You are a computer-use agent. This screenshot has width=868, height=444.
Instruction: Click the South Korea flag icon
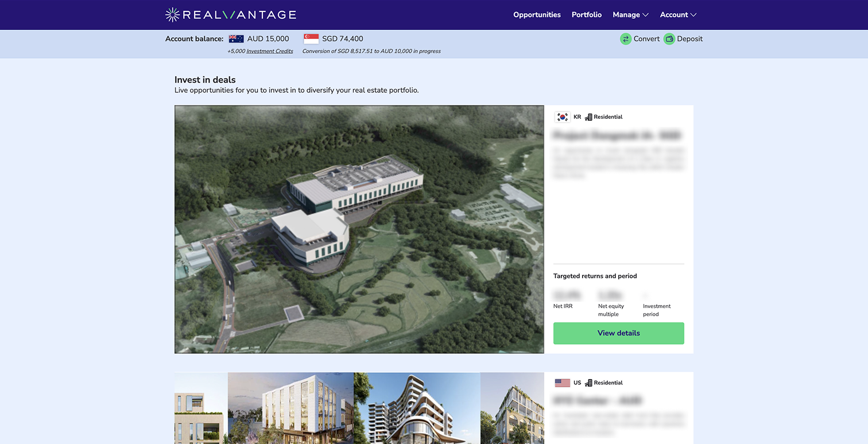[562, 117]
